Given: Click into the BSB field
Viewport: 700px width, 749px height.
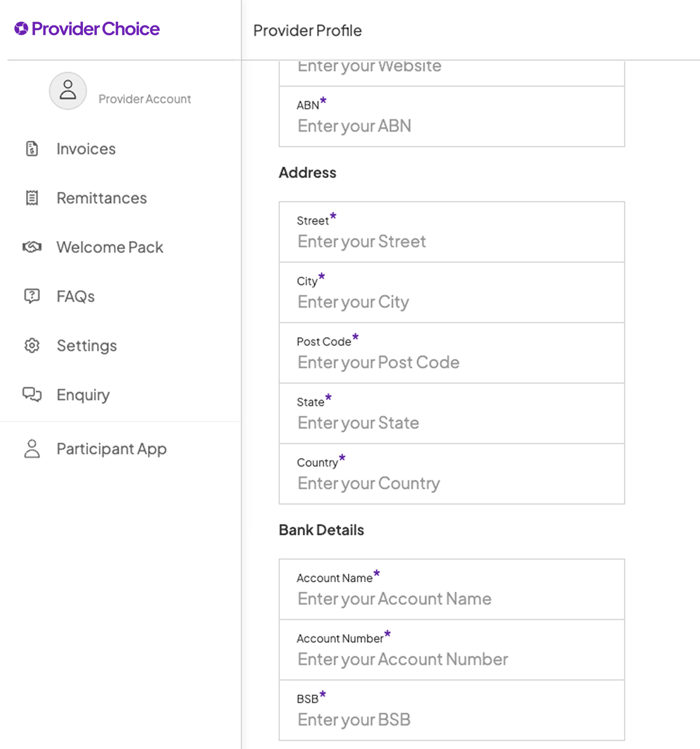Looking at the screenshot, I should (451, 720).
